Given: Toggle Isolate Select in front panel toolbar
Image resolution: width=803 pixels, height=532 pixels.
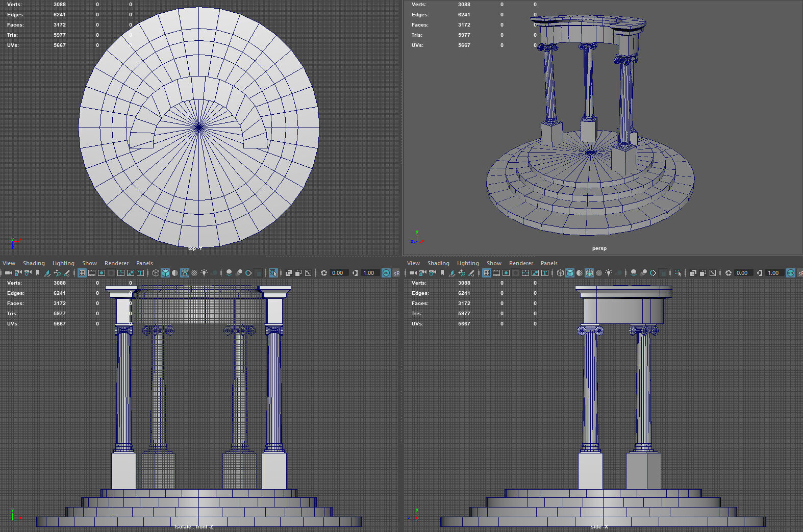Looking at the screenshot, I should pos(273,273).
